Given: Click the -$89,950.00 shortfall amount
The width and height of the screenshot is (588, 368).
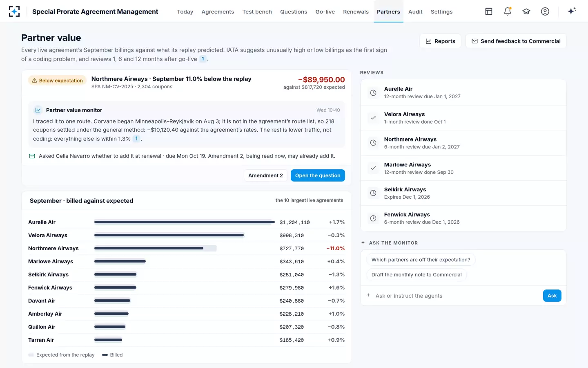Looking at the screenshot, I should click(321, 80).
